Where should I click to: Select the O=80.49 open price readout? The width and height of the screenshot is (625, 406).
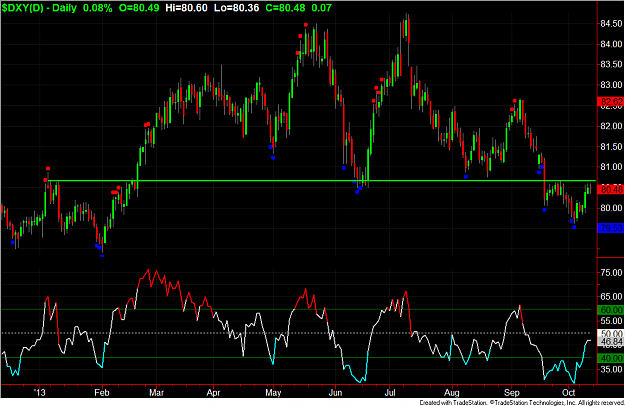coord(139,8)
